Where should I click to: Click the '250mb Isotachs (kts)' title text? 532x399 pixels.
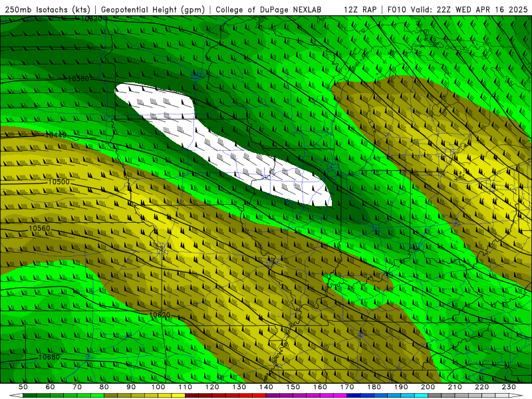pyautogui.click(x=47, y=9)
